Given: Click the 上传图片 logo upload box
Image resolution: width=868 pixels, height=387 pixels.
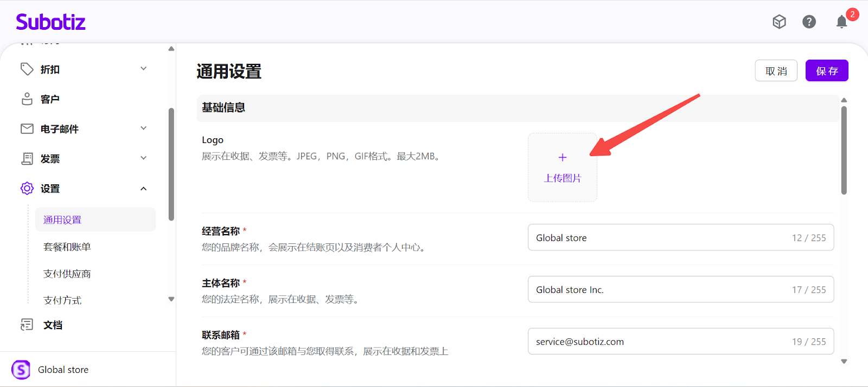Looking at the screenshot, I should tap(562, 167).
